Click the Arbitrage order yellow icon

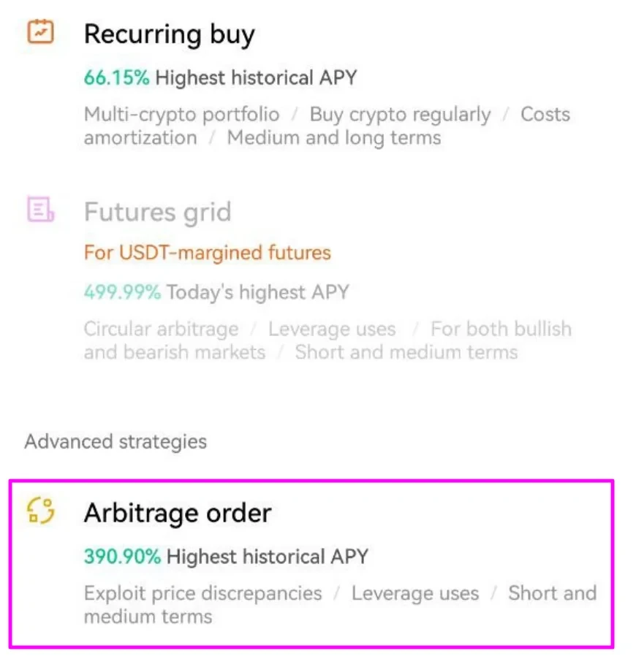point(40,511)
